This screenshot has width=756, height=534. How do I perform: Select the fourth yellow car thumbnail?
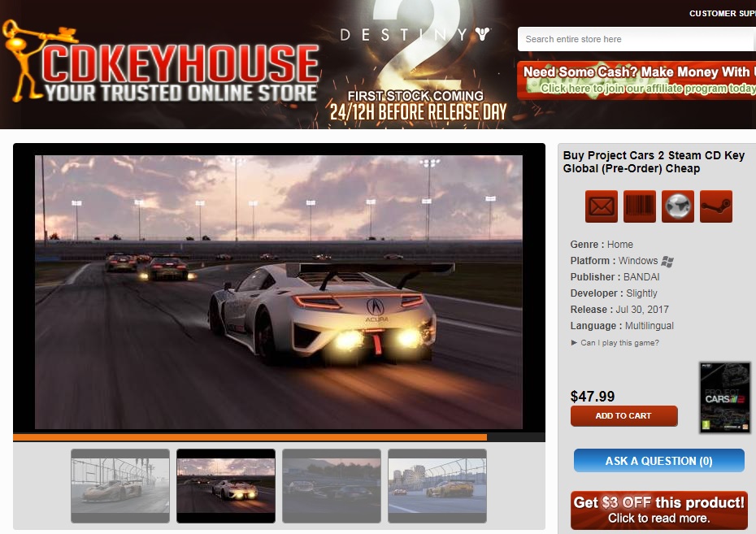[x=437, y=486]
